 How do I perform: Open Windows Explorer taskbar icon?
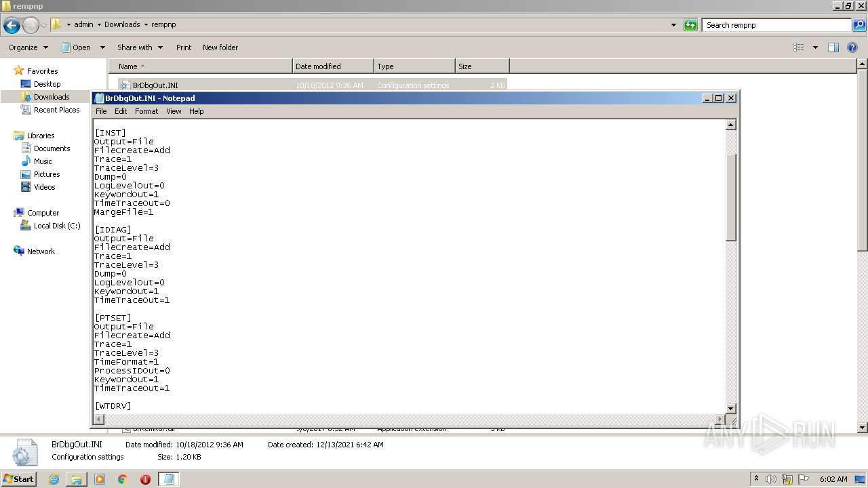coord(77,479)
